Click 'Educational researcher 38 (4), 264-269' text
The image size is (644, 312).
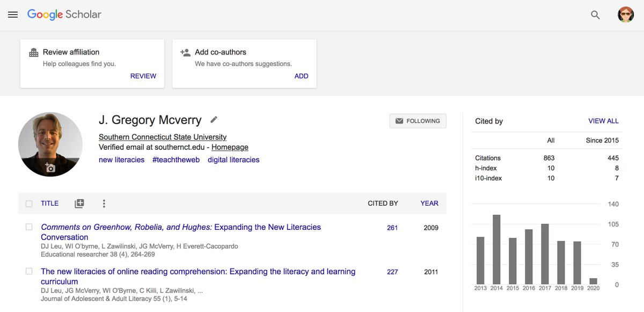[98, 255]
